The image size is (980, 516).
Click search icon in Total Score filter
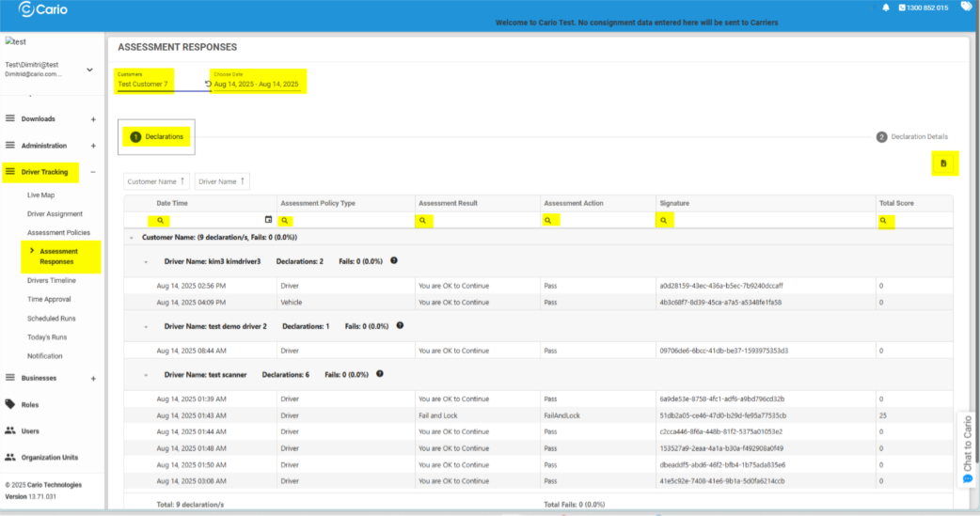[884, 220]
